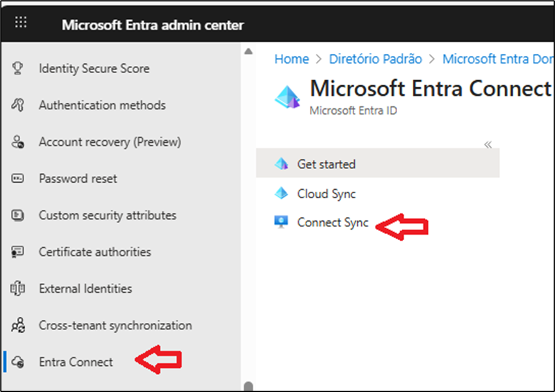Click the Authentication methods icon
The height and width of the screenshot is (392, 555).
click(x=18, y=105)
